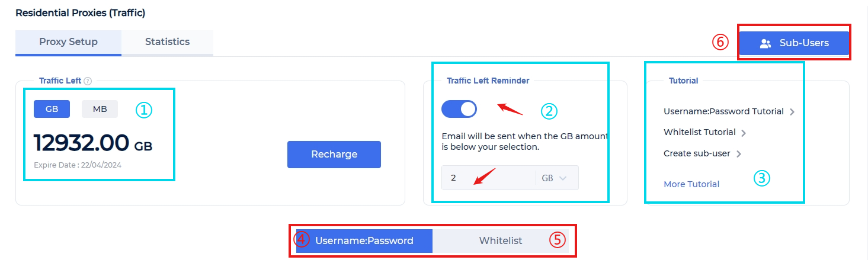This screenshot has height=260, width=868.
Task: Turn off the Traffic Left Reminder switch
Action: (459, 109)
